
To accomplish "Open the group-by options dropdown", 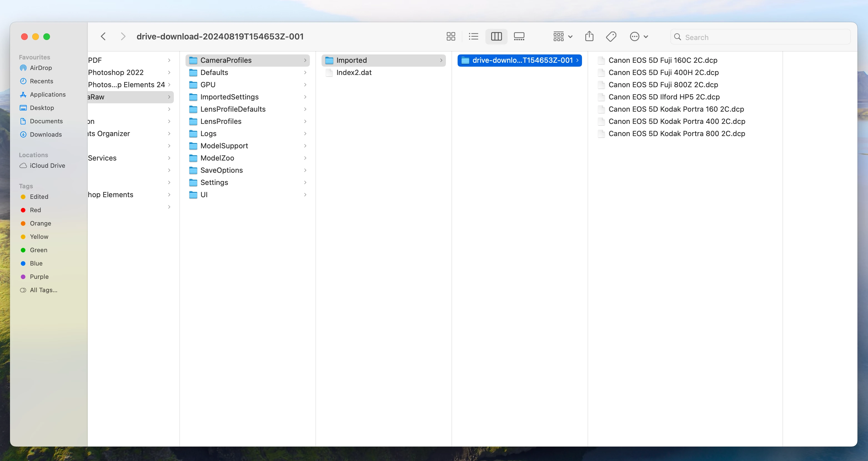I will pyautogui.click(x=562, y=36).
